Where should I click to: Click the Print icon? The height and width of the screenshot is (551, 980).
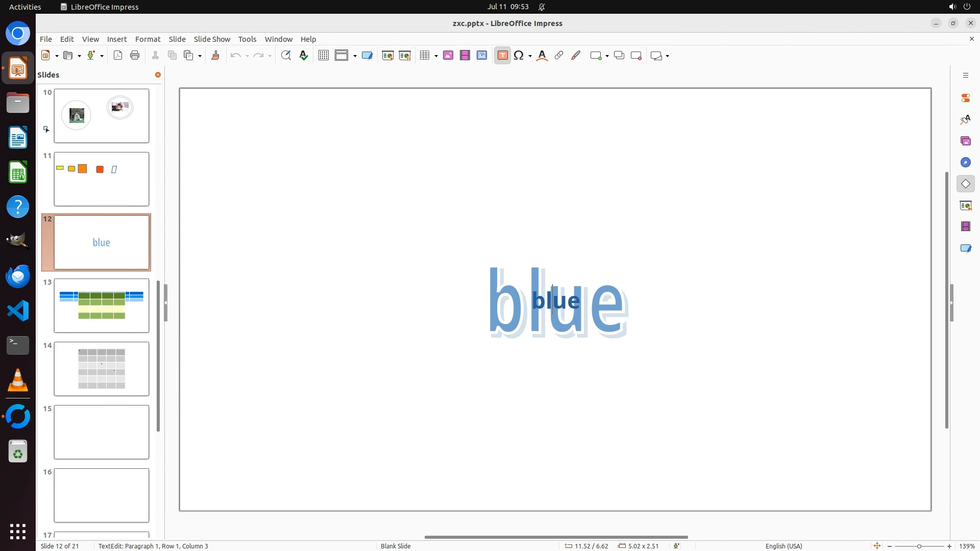[135, 56]
